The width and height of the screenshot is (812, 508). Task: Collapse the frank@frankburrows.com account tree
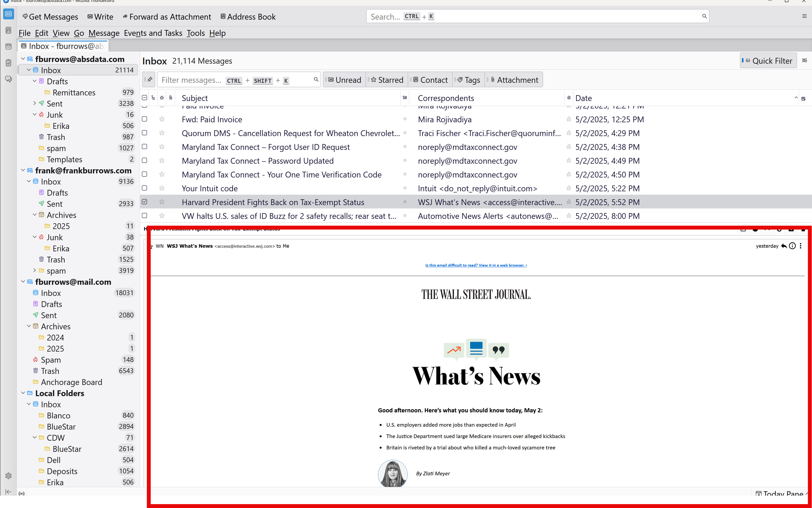(23, 170)
